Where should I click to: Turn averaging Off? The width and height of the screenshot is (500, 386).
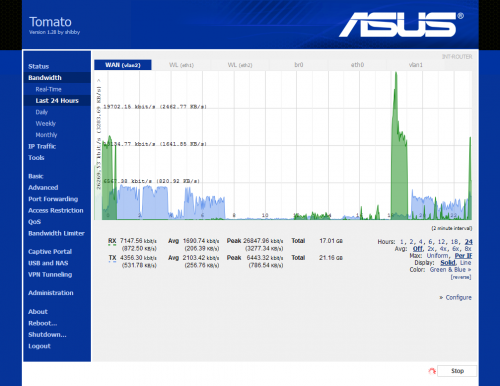click(418, 249)
